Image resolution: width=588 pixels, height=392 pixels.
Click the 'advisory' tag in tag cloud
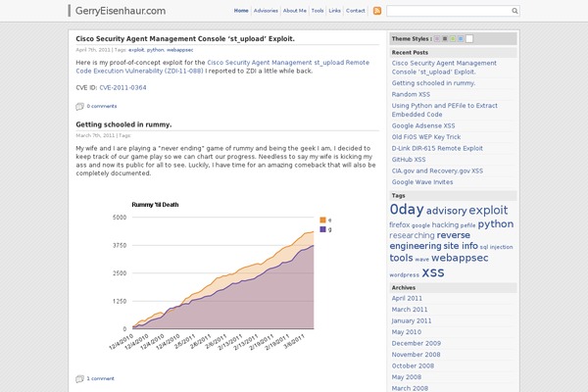pyautogui.click(x=446, y=211)
